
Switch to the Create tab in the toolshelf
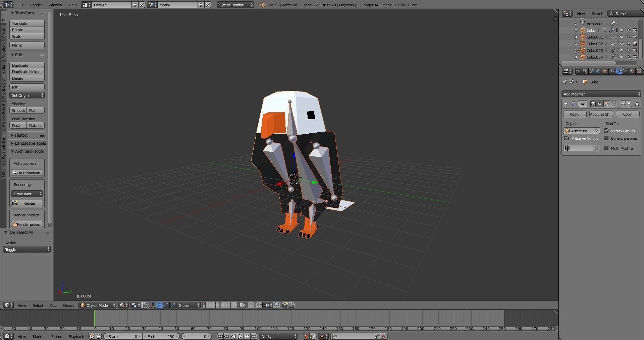pos(4,32)
